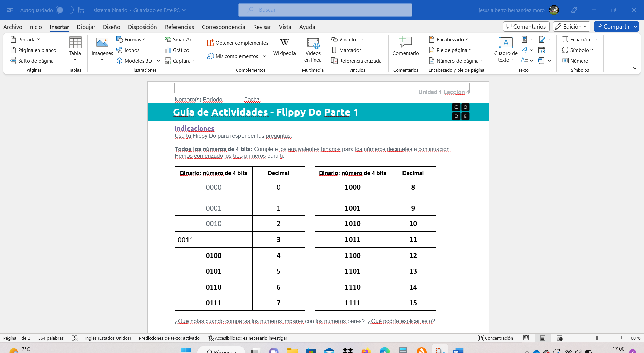Toggle the Autoguardado switch
Screen dimensions: 644x353
point(64,10)
